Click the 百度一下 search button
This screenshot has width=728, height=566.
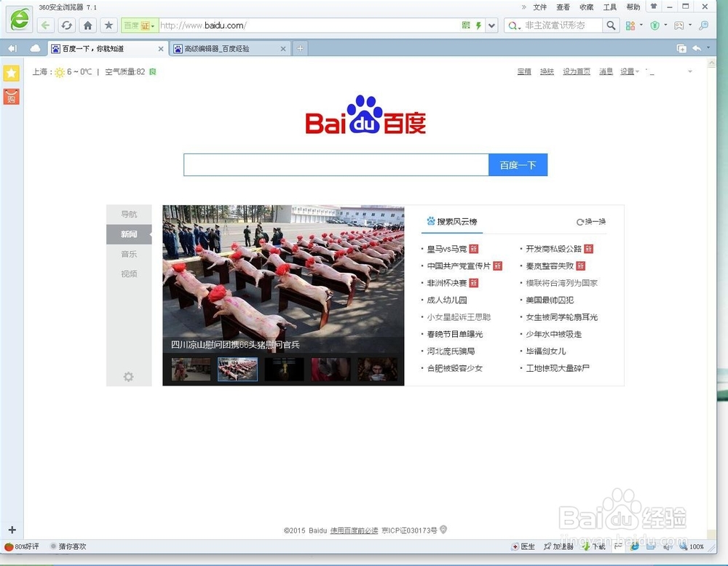[x=518, y=164]
